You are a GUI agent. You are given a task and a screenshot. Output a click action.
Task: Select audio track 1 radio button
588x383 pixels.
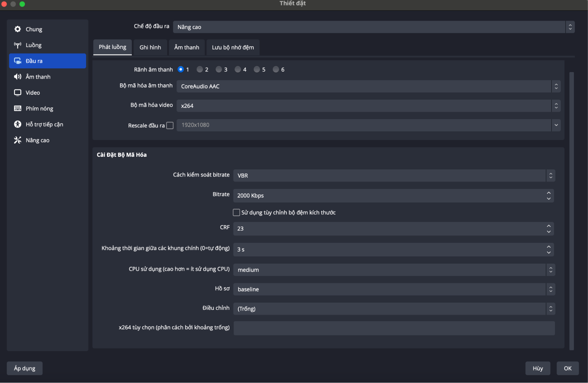point(181,69)
